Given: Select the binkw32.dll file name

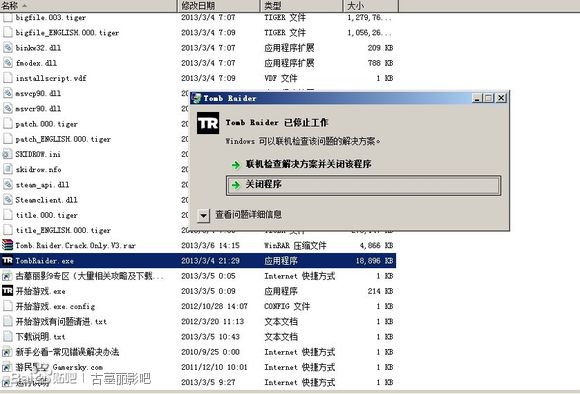Looking at the screenshot, I should tap(38, 48).
